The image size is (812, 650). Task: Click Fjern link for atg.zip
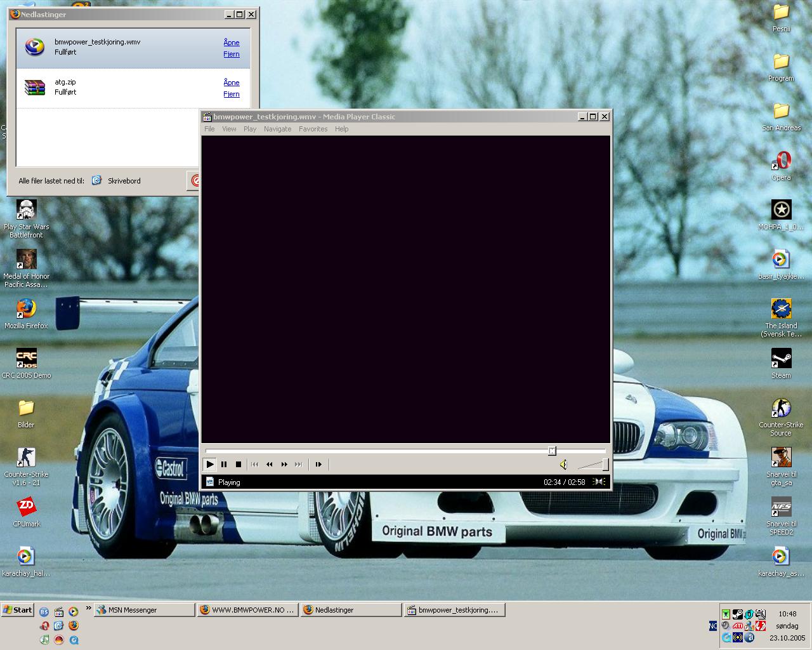pos(232,94)
